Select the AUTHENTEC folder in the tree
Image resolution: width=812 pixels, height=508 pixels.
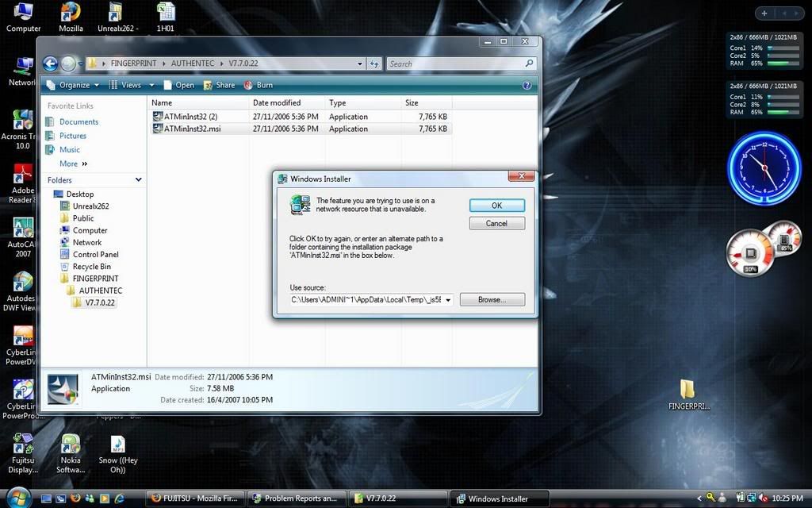(100, 291)
